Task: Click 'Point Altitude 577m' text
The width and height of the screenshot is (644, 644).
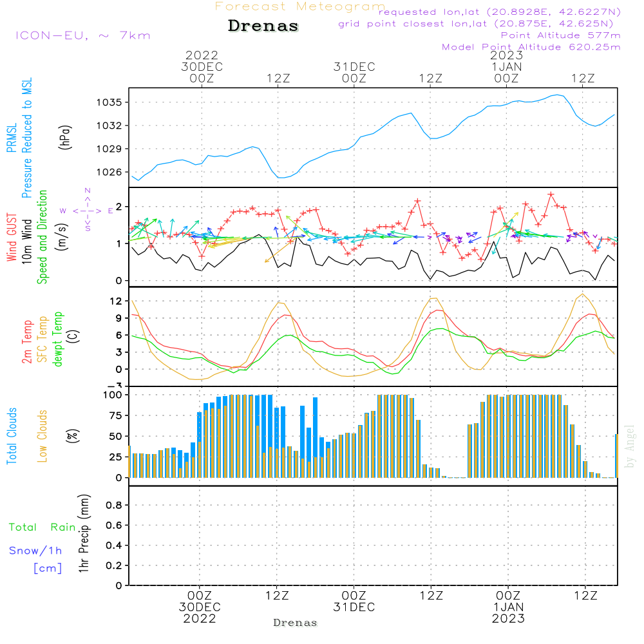Action: click(560, 35)
